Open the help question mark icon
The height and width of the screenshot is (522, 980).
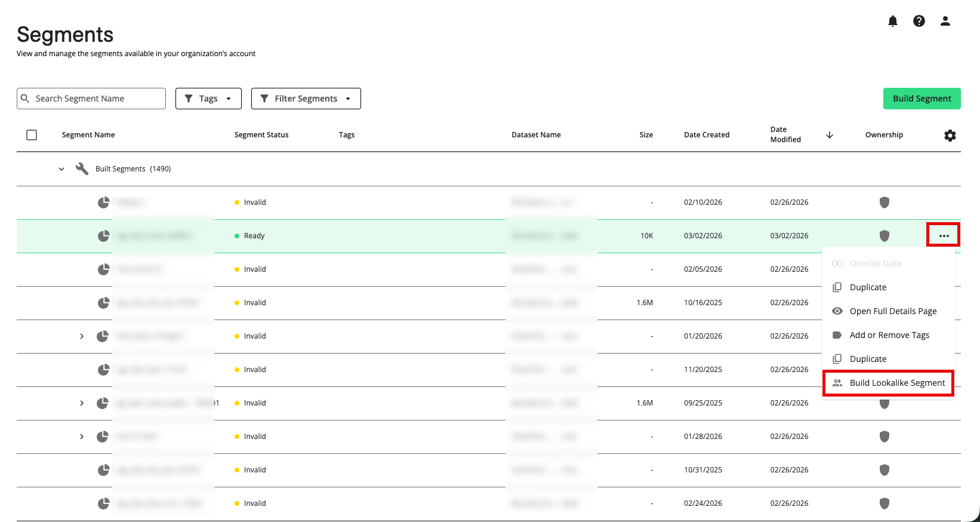click(919, 22)
